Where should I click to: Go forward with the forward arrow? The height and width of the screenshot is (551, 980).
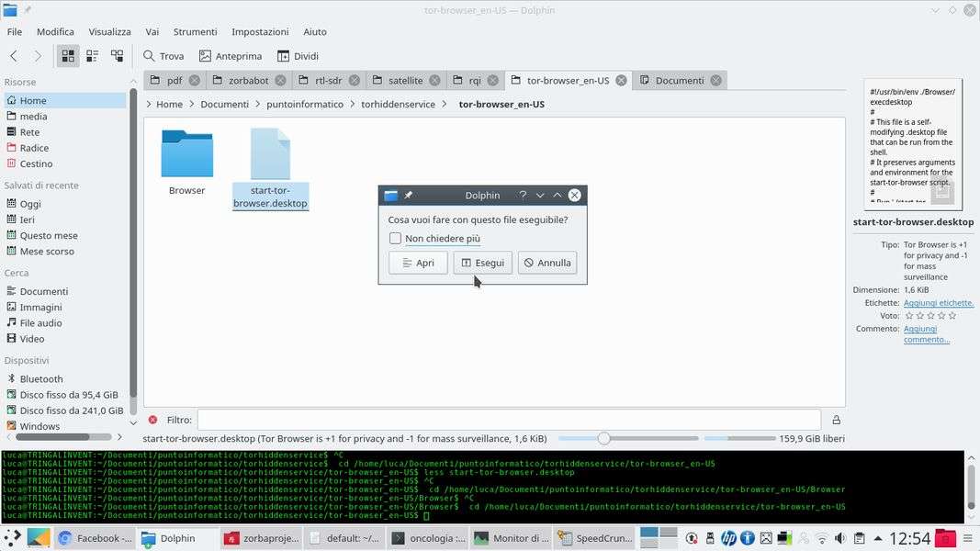[38, 56]
